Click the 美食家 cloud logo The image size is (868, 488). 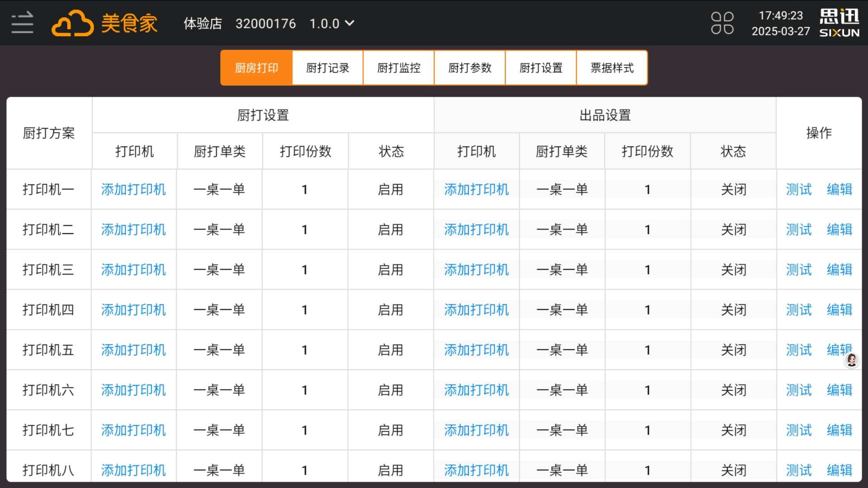(x=105, y=23)
